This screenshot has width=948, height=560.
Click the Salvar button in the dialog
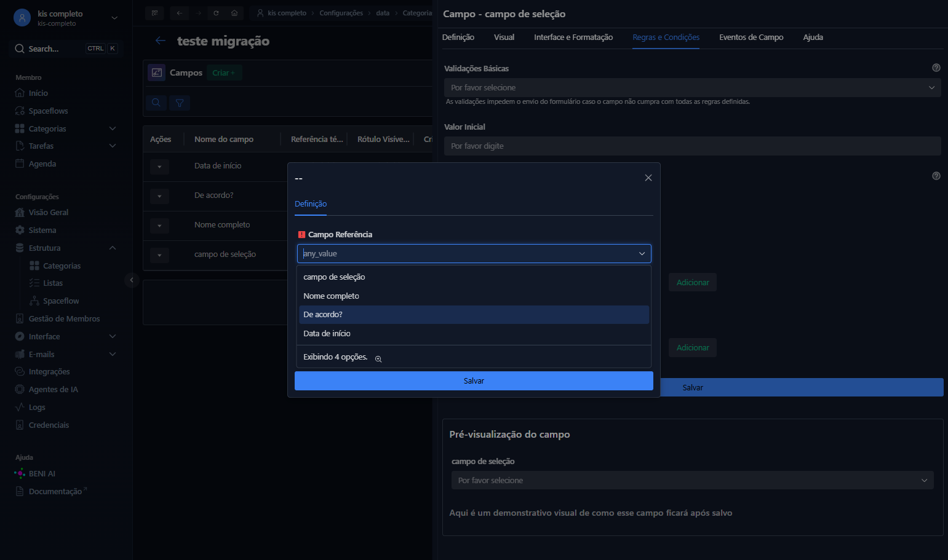click(474, 381)
